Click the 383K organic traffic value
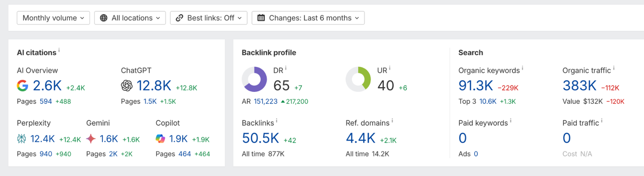644x176 pixels. (579, 85)
